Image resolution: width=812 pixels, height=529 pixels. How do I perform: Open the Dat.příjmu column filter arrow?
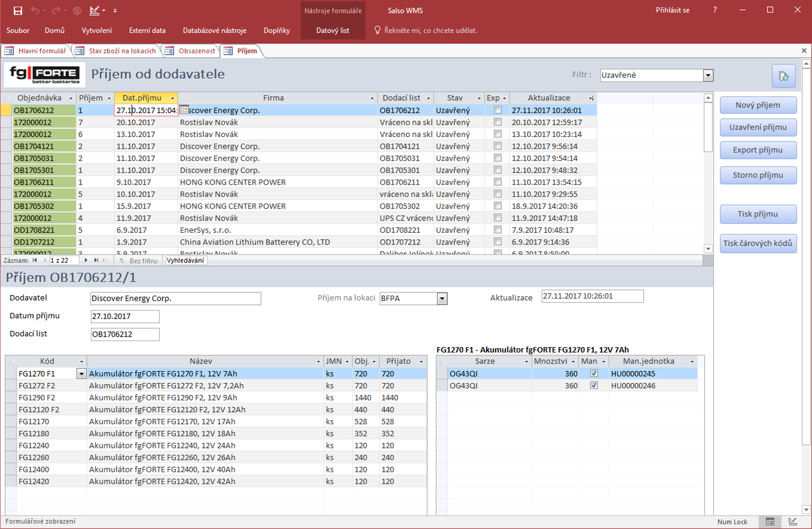[172, 98]
